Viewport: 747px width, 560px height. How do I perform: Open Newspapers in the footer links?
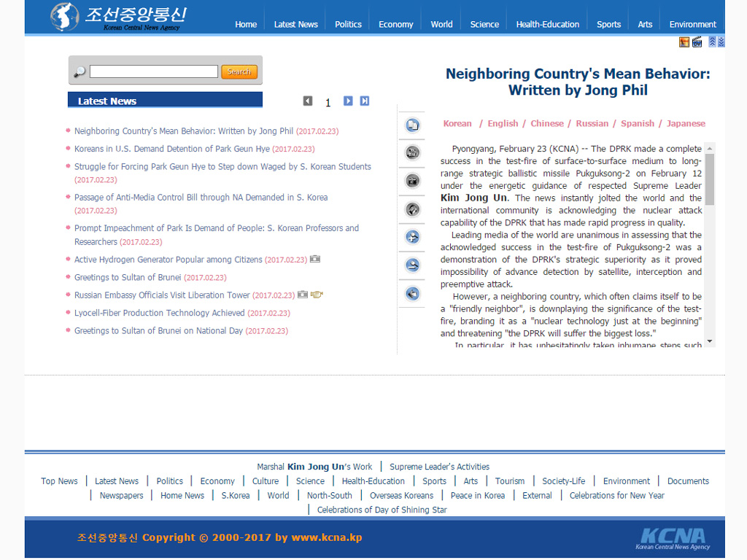(x=122, y=495)
